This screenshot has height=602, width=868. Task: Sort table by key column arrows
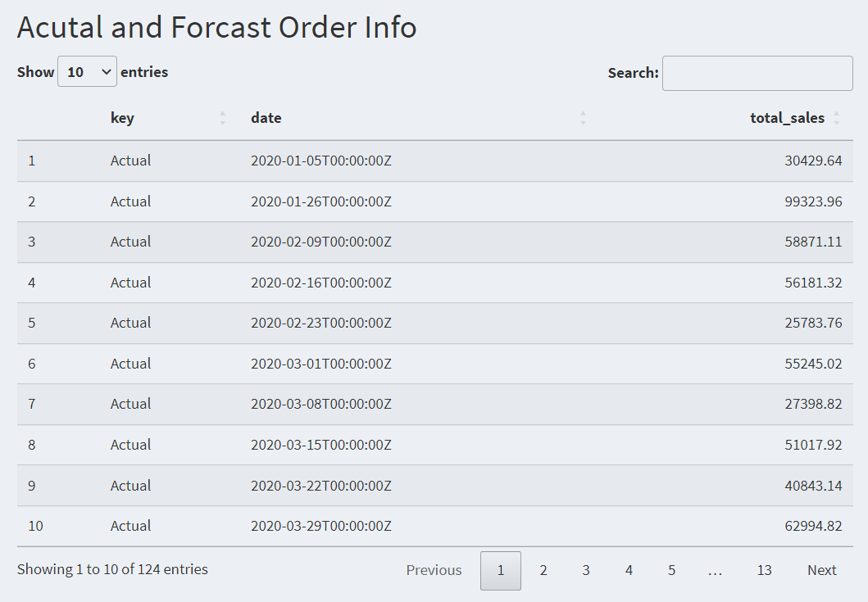[x=223, y=118]
